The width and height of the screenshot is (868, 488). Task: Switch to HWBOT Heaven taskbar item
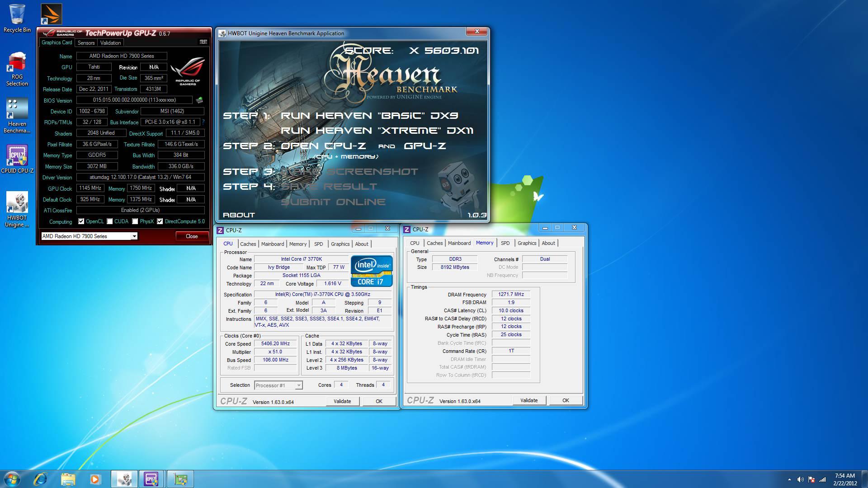click(x=124, y=479)
